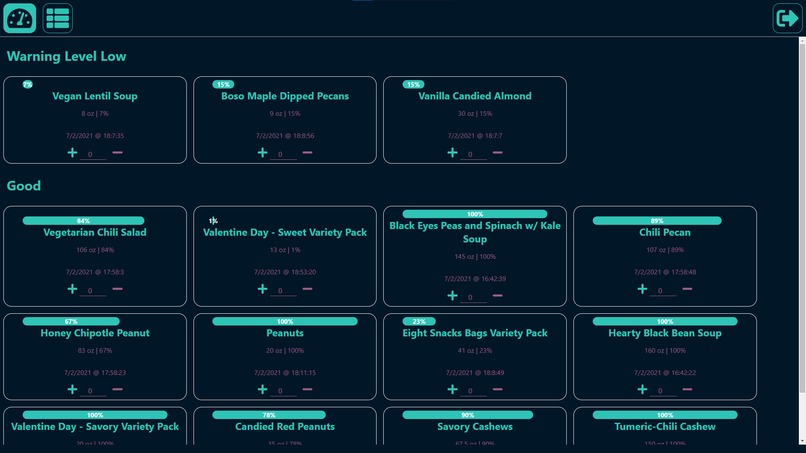Click quantity field of Eight Snacks Bags Variety Pack
The height and width of the screenshot is (453, 806).
coord(473,391)
